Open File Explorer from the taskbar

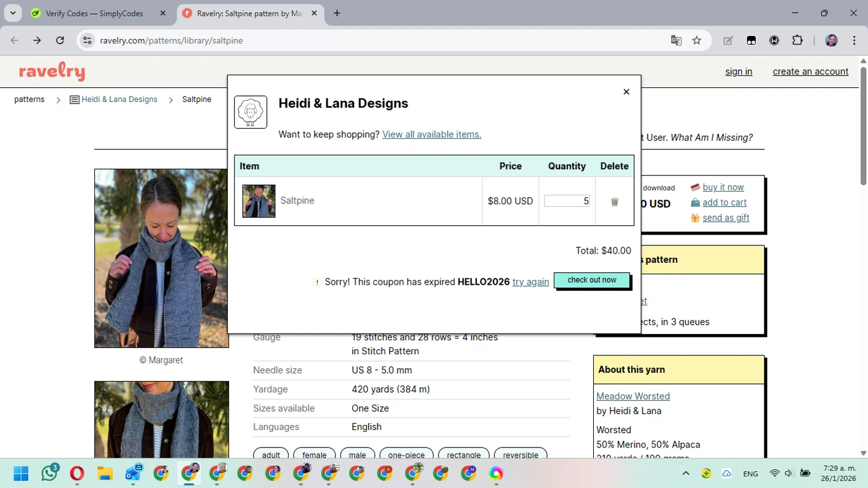coord(105,474)
